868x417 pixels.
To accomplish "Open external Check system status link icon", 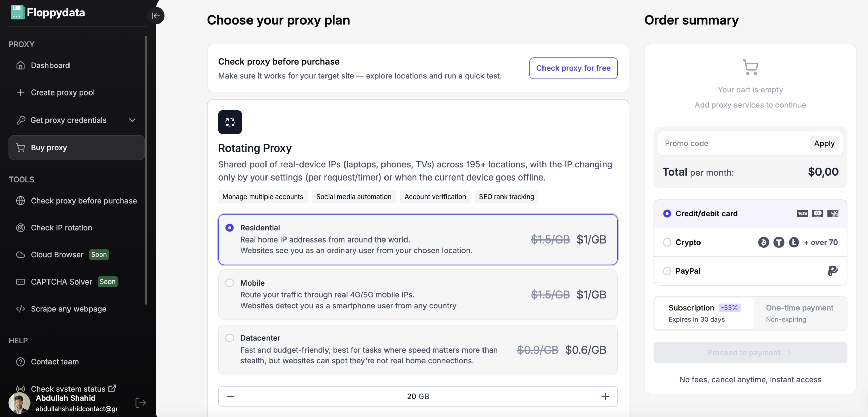I will tap(112, 388).
